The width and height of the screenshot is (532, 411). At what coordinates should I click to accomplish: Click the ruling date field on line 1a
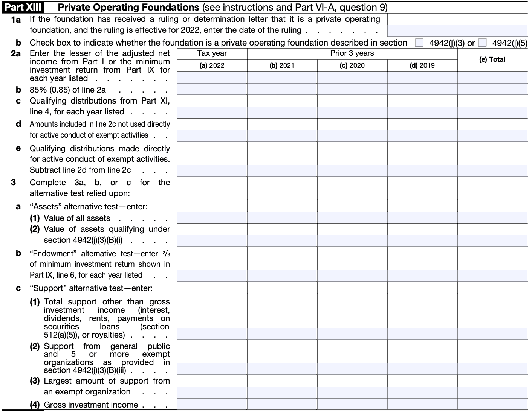[457, 30]
